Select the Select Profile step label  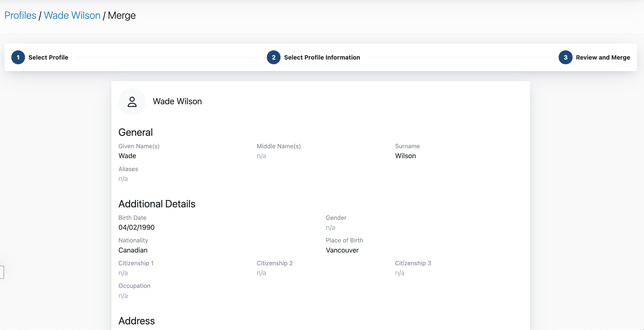coord(48,57)
